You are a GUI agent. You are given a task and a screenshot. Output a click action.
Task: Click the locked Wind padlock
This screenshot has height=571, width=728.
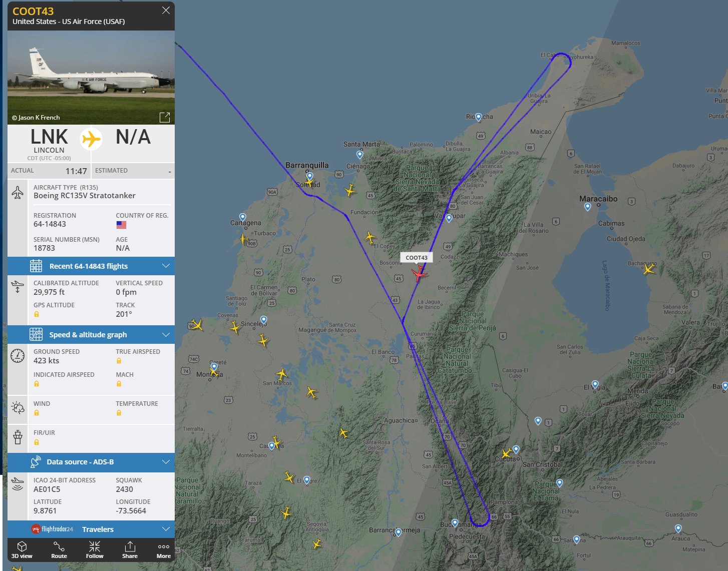click(37, 413)
